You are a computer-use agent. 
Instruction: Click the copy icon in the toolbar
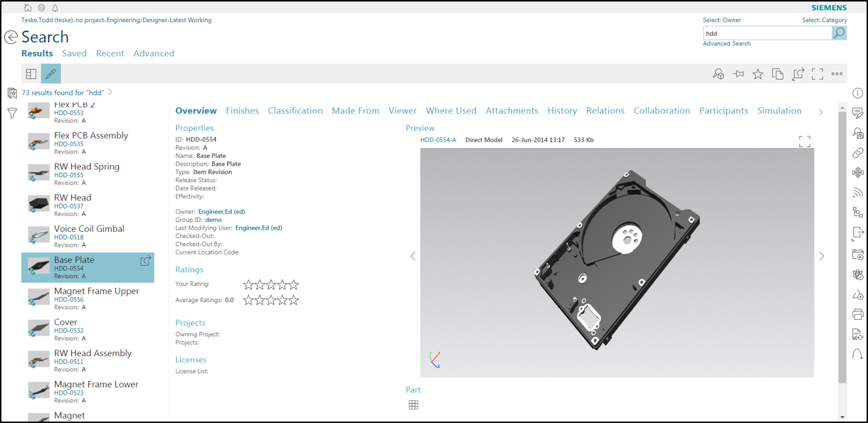[x=778, y=73]
